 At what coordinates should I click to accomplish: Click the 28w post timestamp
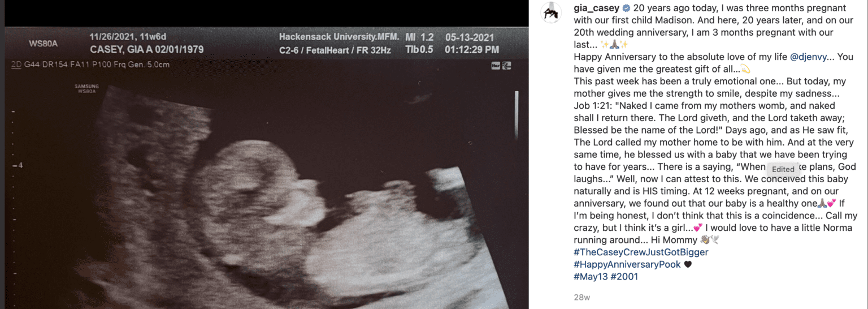tap(582, 297)
